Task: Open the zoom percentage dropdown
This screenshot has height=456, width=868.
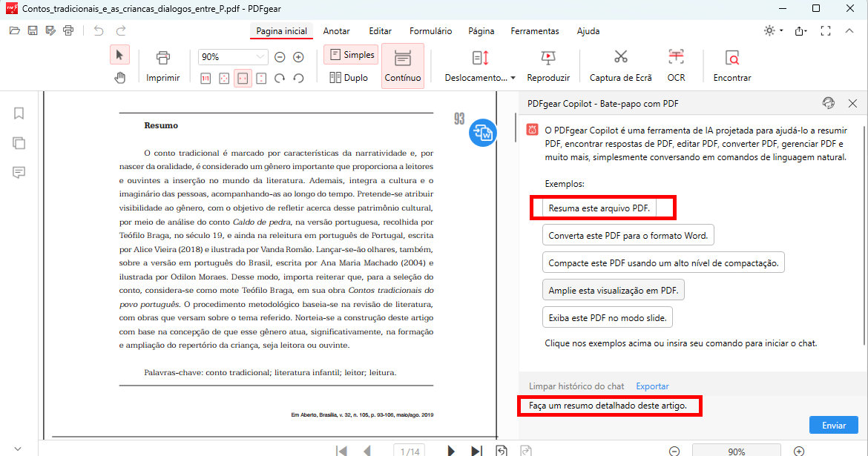Action: (232, 56)
